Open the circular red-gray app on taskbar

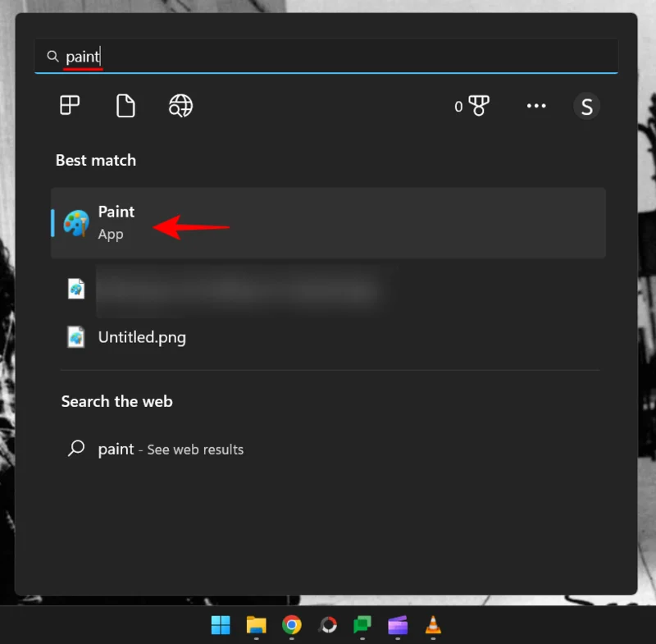point(327,625)
